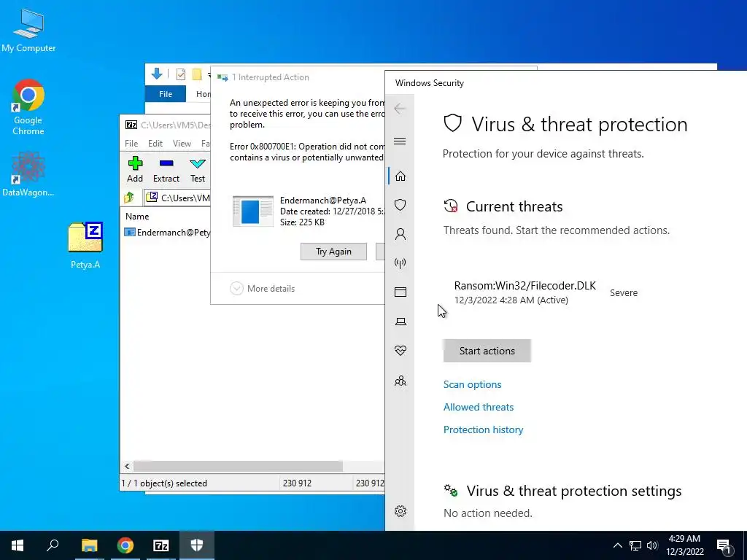The height and width of the screenshot is (560, 747).
Task: Open Firewall & network protection sidebar icon
Action: coord(400,263)
